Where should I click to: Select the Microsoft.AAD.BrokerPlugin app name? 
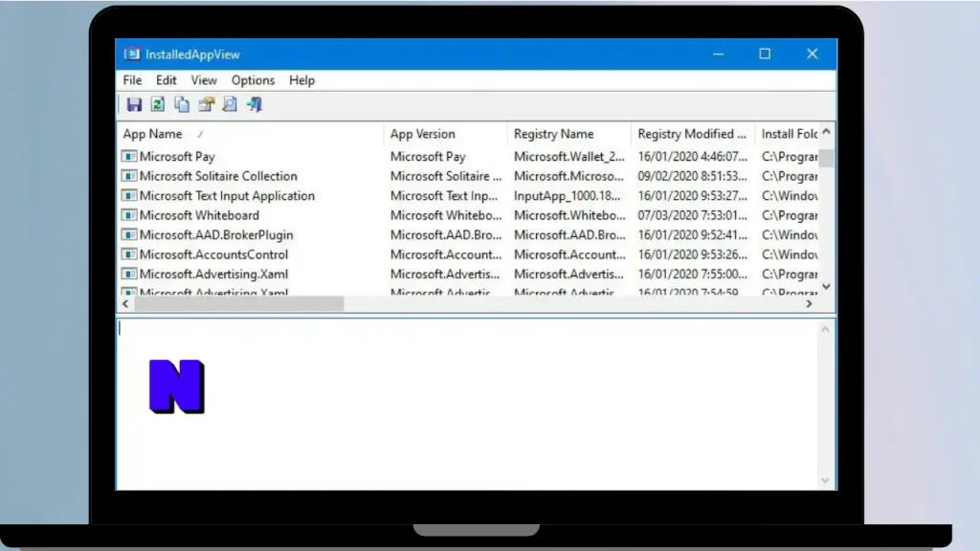pos(216,235)
